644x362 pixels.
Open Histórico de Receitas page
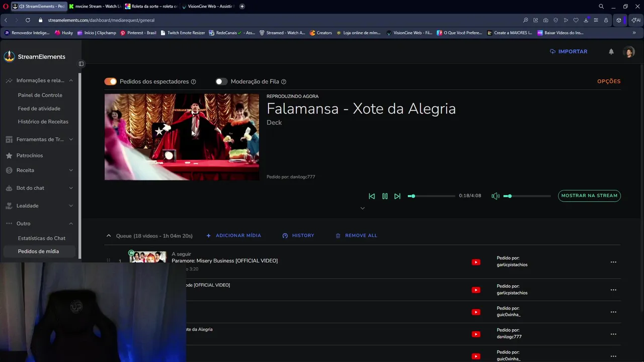[x=43, y=122]
